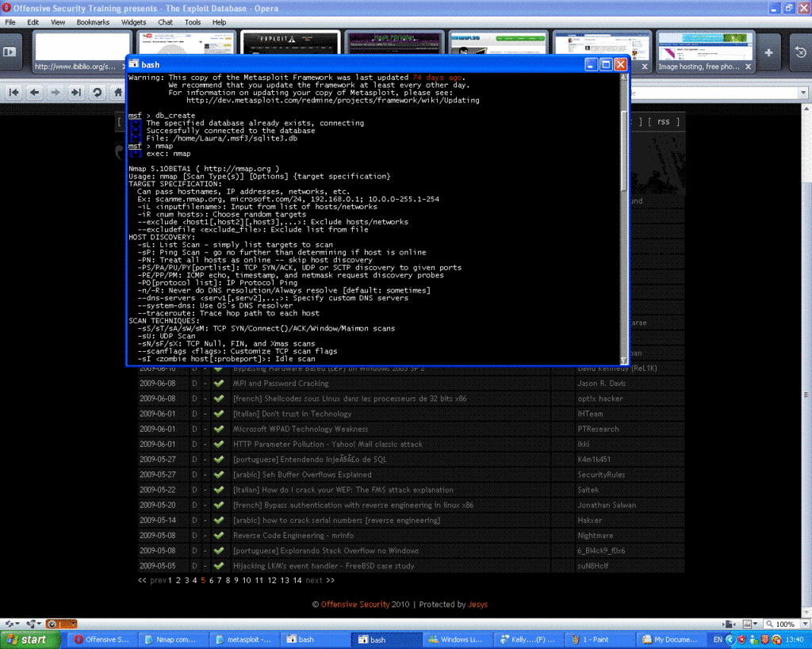Click the green checkmark on 2009-06-01 HTTP row
Image resolution: width=812 pixels, height=649 pixels.
tap(219, 444)
